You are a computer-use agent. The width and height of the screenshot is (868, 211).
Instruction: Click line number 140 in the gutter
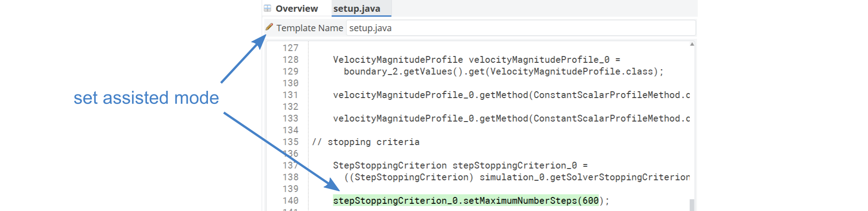click(290, 201)
